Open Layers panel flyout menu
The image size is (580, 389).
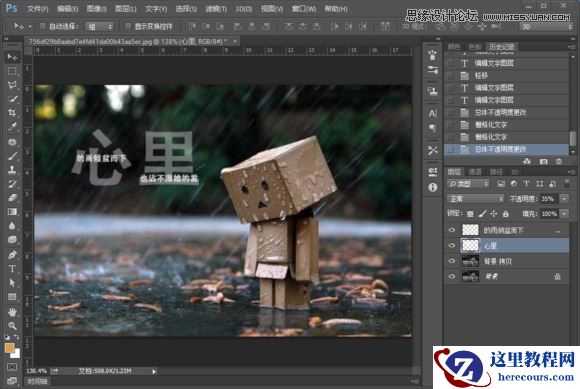coord(571,172)
